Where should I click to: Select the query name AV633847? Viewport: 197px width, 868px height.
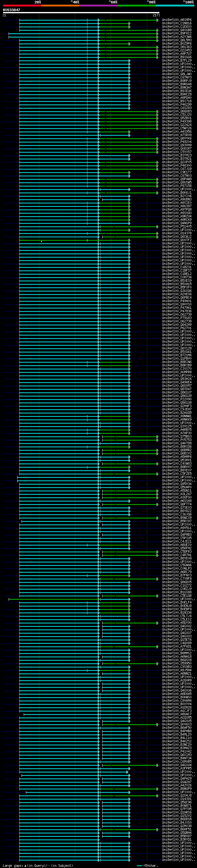[11, 10]
